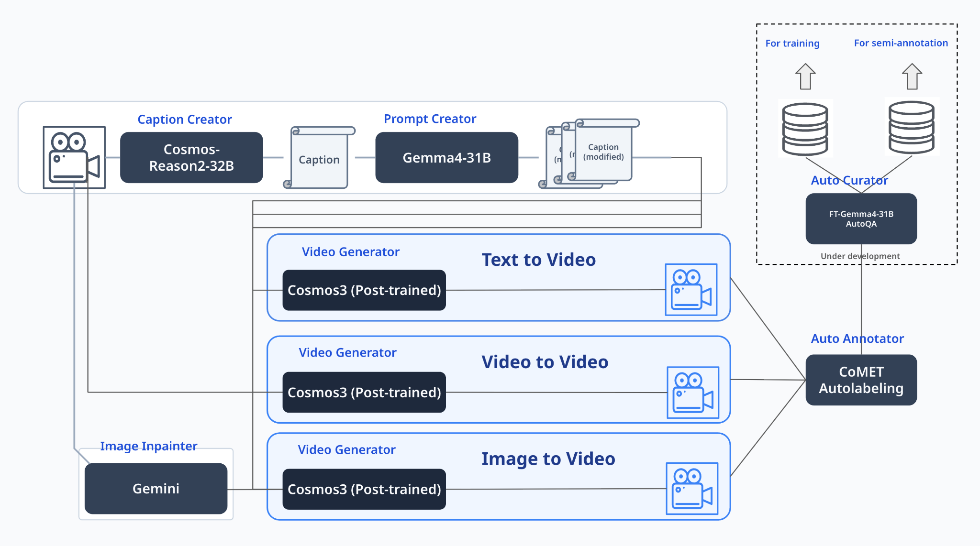Click the Video to Video output camera icon
The height and width of the screenshot is (546, 980).
(x=693, y=393)
